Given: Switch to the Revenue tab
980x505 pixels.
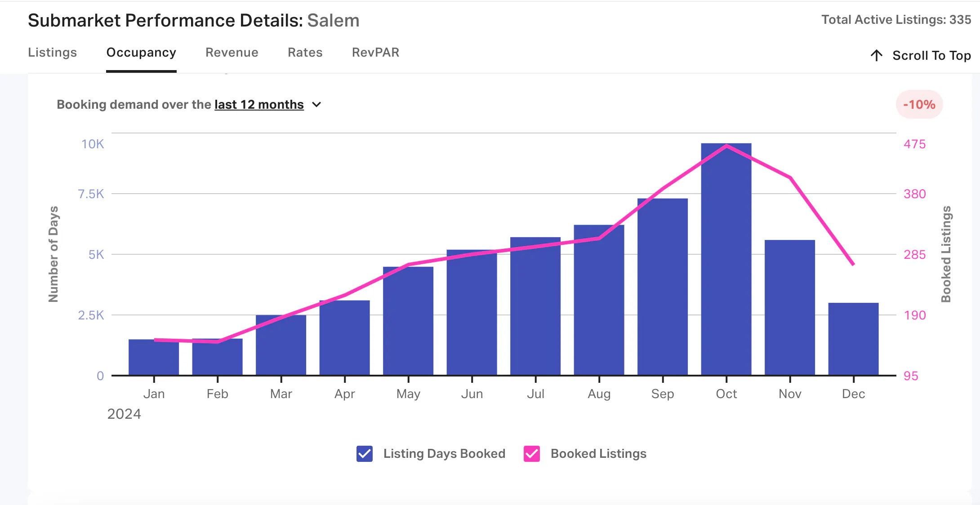Looking at the screenshot, I should (232, 53).
